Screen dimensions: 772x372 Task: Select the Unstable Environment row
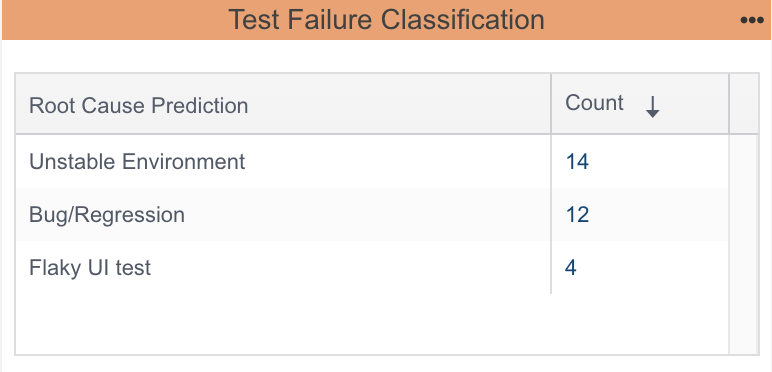372,161
